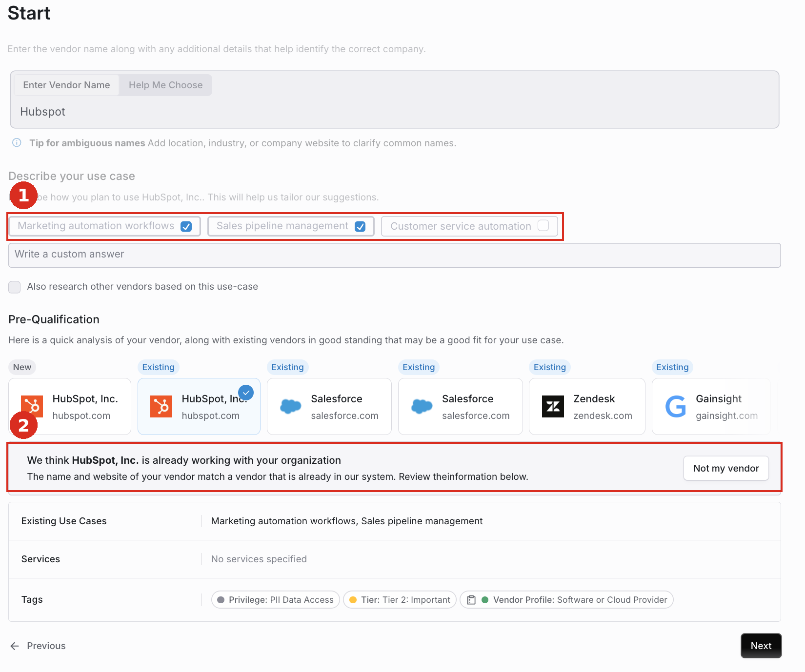Image resolution: width=805 pixels, height=672 pixels.
Task: Enable Also research other vendors checkbox
Action: 15,287
